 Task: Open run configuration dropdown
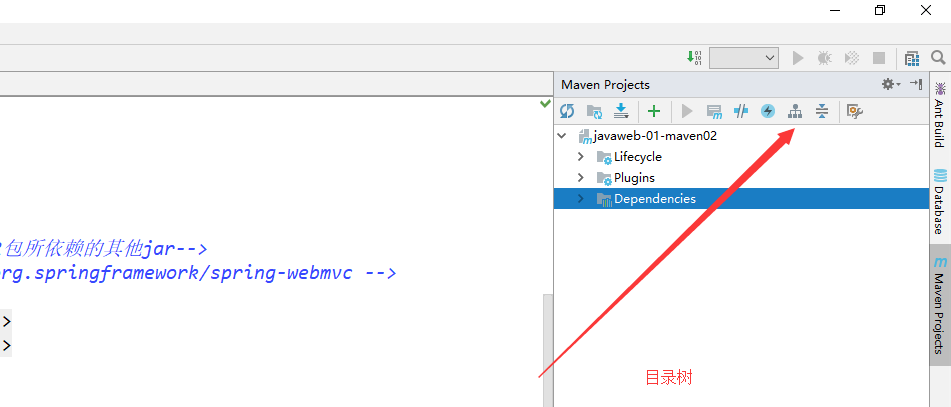click(744, 58)
